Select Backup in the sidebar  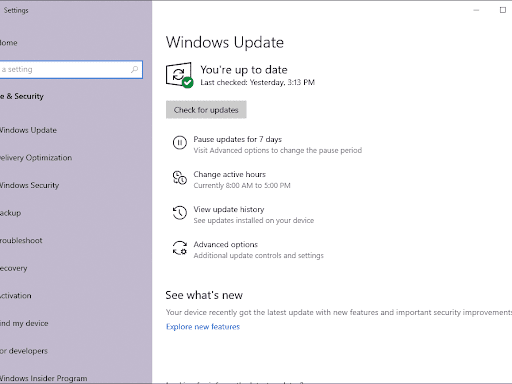(10, 213)
